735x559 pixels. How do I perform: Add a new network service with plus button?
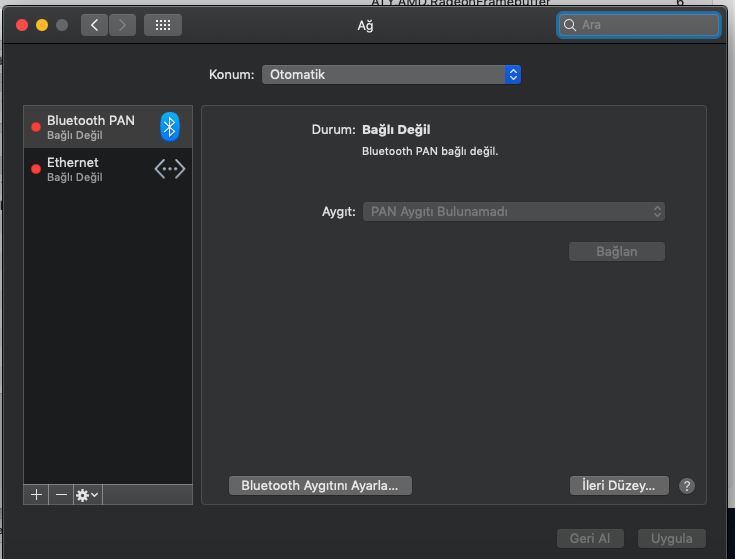[37, 495]
